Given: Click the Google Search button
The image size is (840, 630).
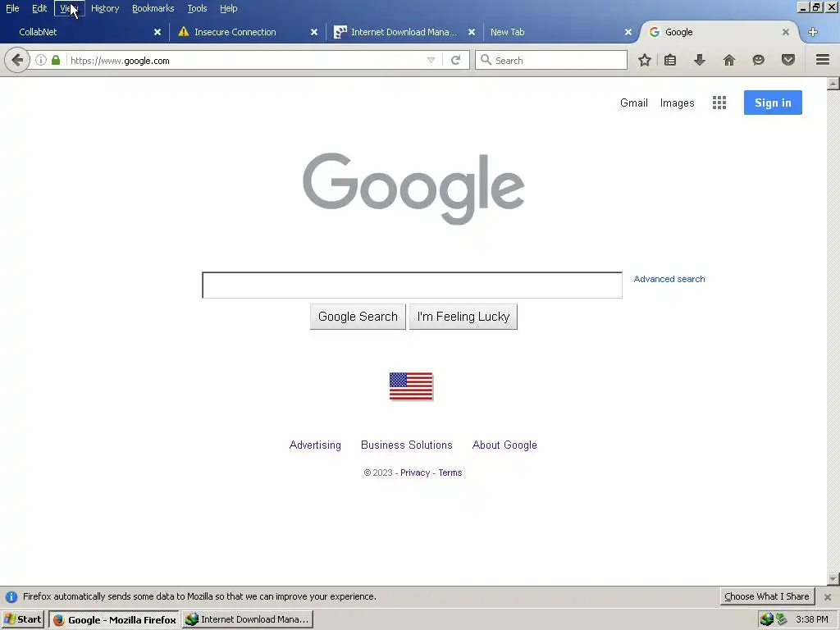Looking at the screenshot, I should click(358, 317).
